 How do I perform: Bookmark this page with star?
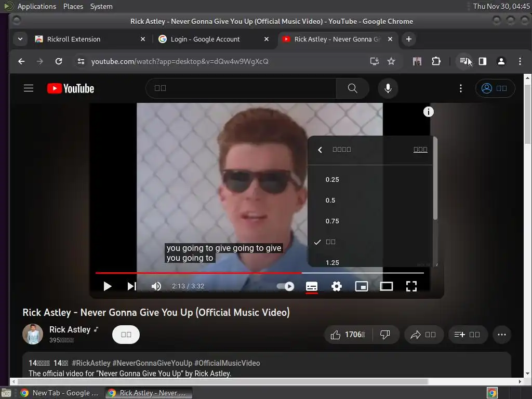(391, 61)
